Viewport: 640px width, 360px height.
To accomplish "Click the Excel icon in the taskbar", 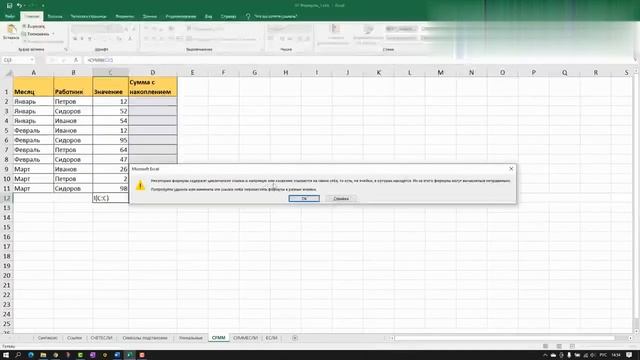I will [130, 355].
